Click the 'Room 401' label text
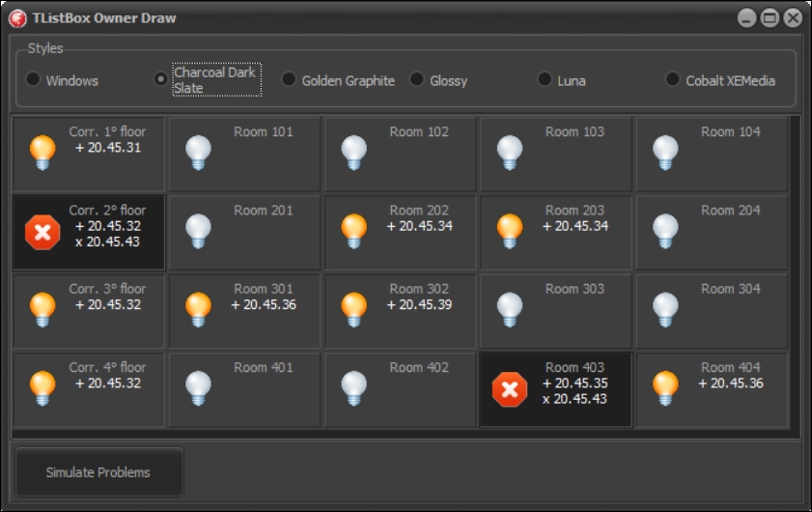Screen dimensions: 812x512 [263, 367]
